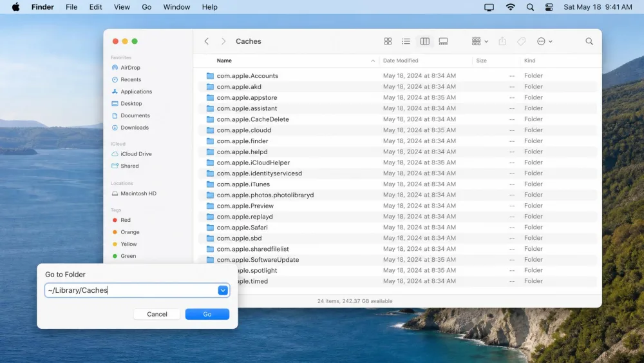This screenshot has height=363, width=644.
Task: Click the Edit Tags toolbar icon
Action: 521,41
